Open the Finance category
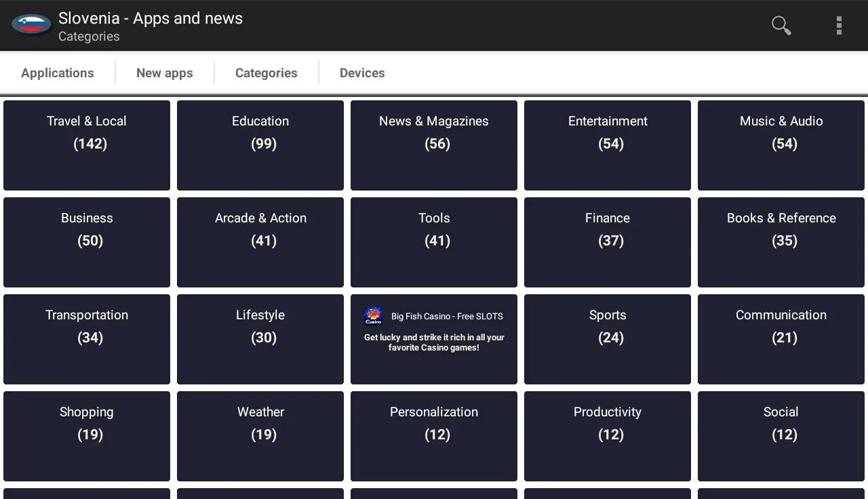Screen dimensions: 868x499 (x=608, y=242)
